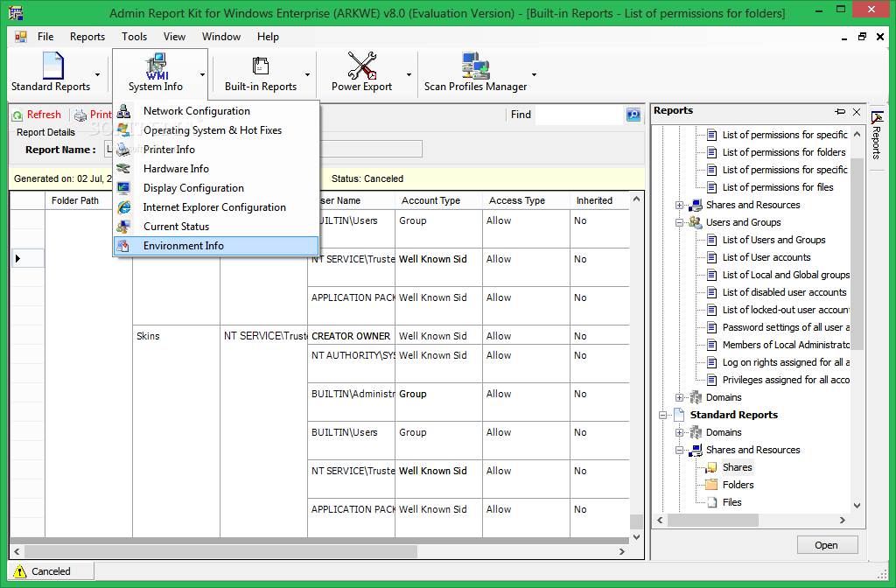
Task: Choose Printer Info from System Info menu
Action: coord(216,149)
